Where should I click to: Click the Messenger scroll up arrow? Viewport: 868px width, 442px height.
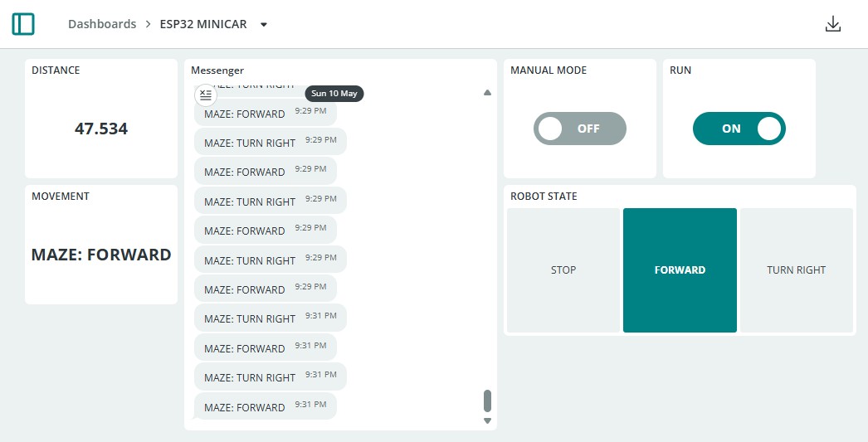[487, 92]
